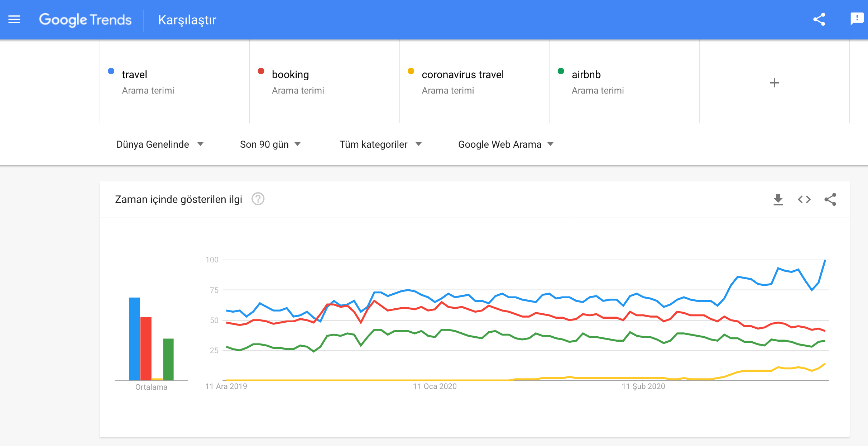The height and width of the screenshot is (446, 868).
Task: Click the Karşılaştır header title
Action: (187, 20)
